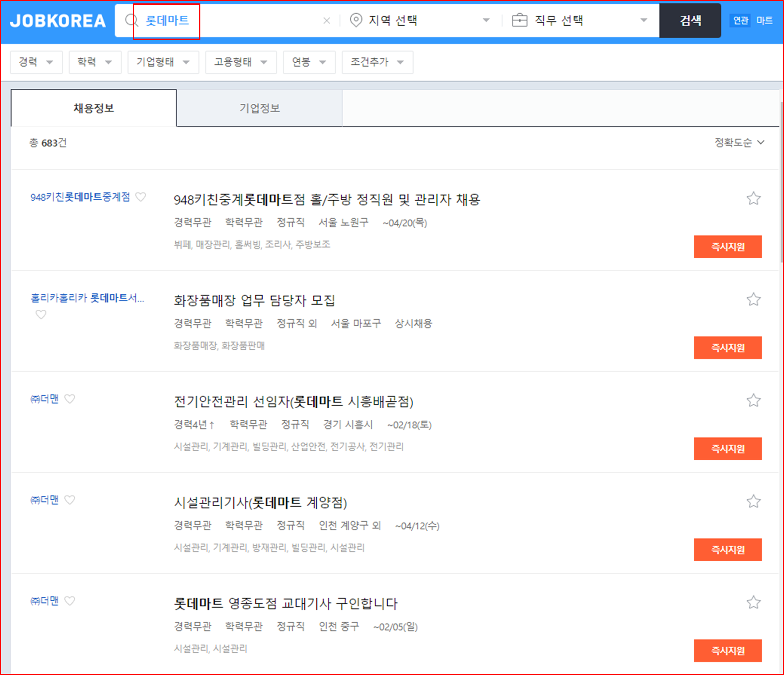Expand the 기업형태 filter
This screenshot has width=784, height=675.
[x=163, y=62]
